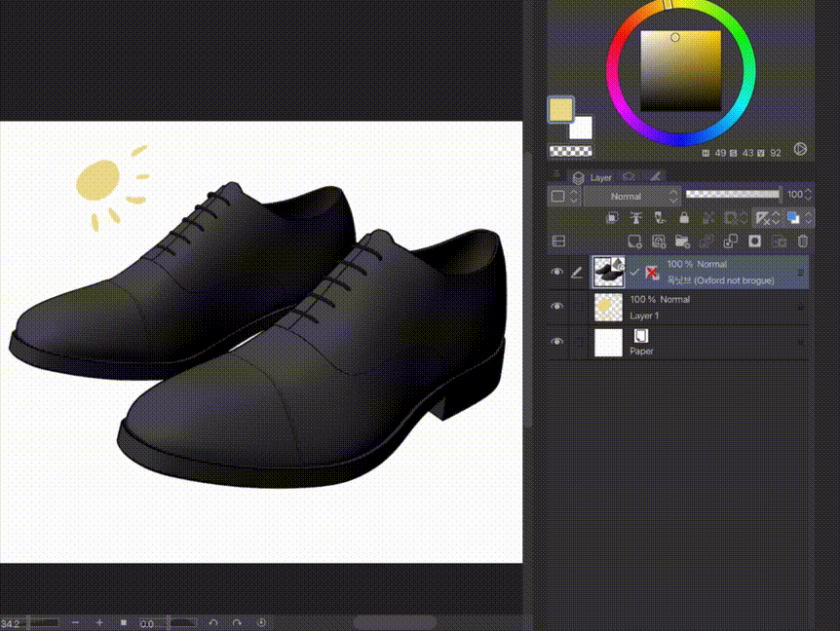
Task: Click Transfer to lower layer icon
Action: pos(706,241)
